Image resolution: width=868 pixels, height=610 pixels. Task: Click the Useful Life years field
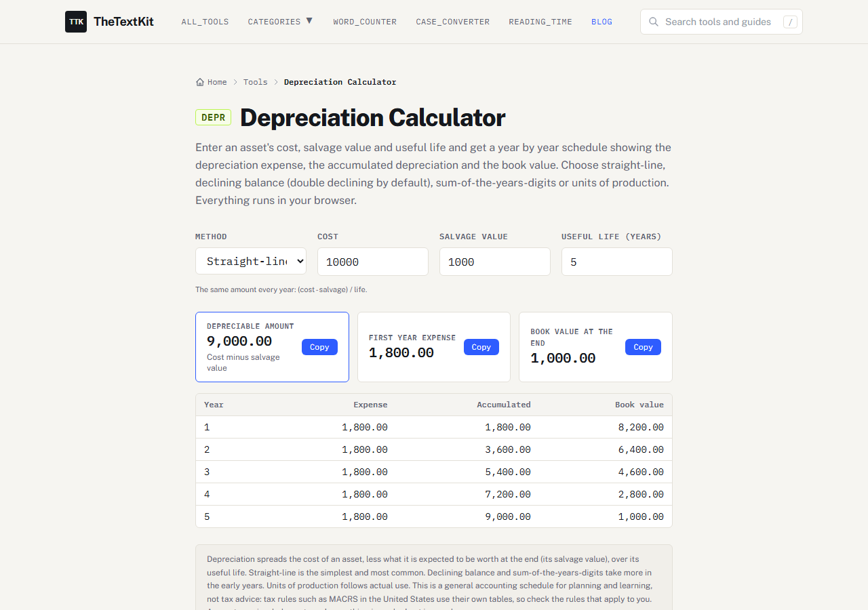pyautogui.click(x=617, y=262)
